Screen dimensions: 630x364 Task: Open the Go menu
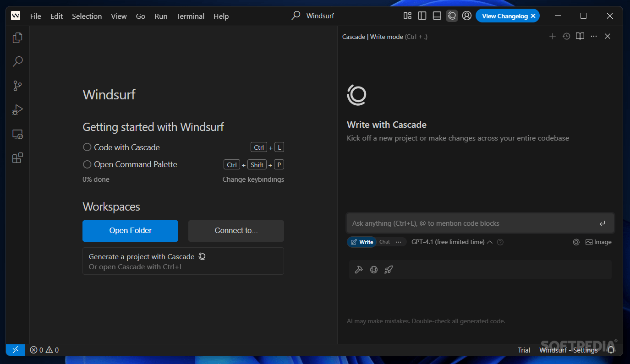141,16
